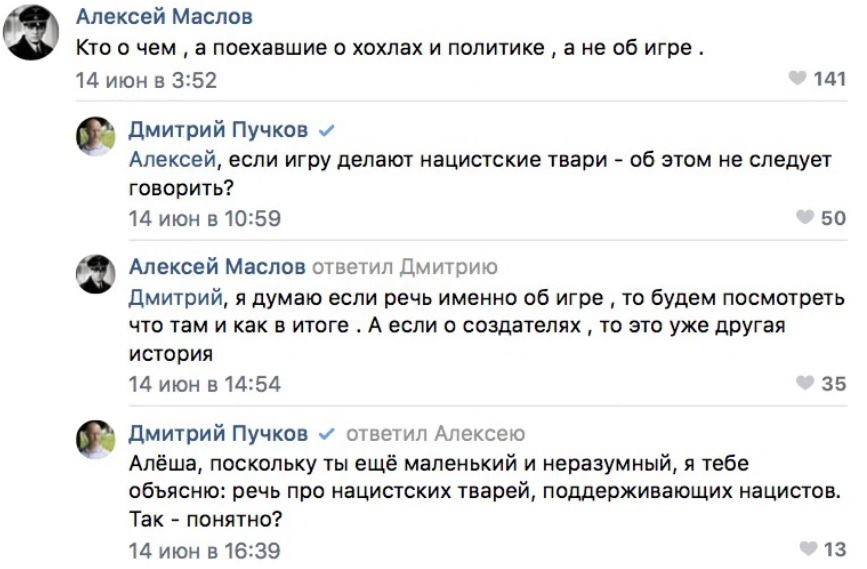Open the timestamp '14 июн в 10:59'
867x569 pixels.
click(x=204, y=218)
